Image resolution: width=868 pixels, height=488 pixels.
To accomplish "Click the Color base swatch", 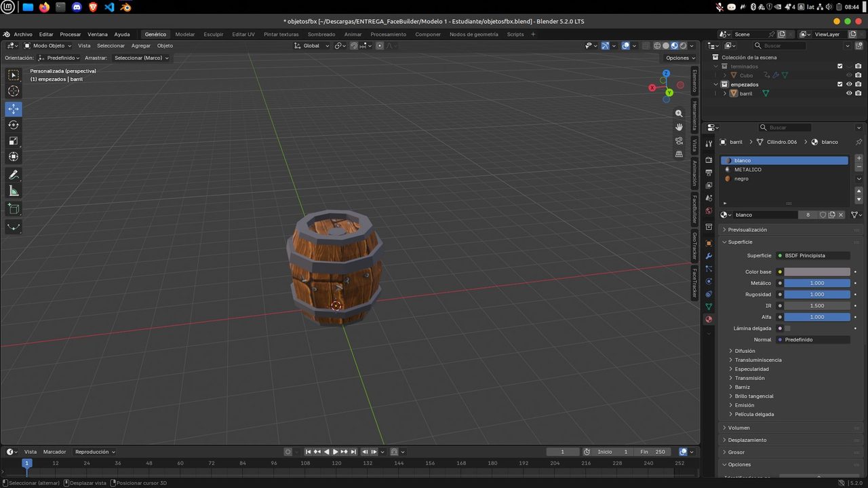I will click(x=817, y=271).
